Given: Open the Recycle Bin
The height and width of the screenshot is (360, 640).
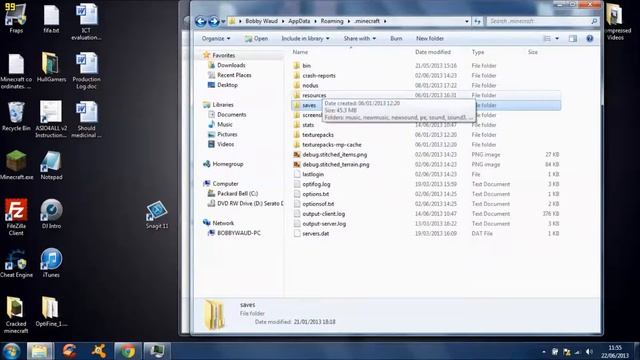Looking at the screenshot, I should pos(16,116).
